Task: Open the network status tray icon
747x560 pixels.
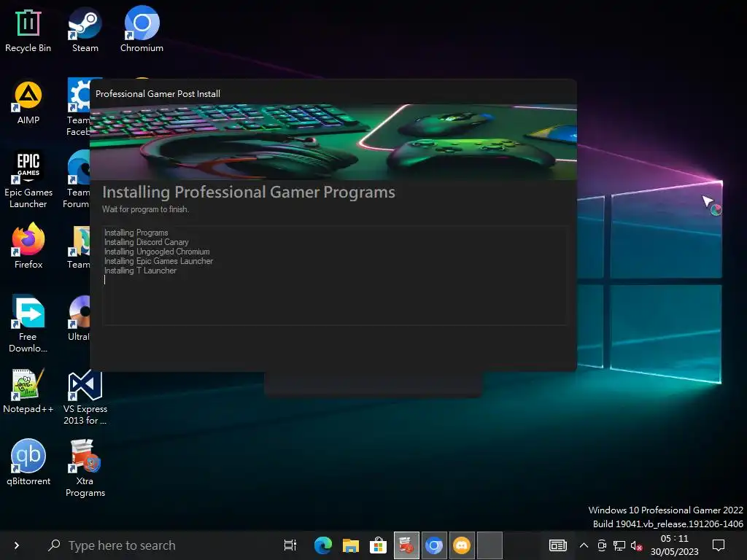Action: (x=619, y=545)
